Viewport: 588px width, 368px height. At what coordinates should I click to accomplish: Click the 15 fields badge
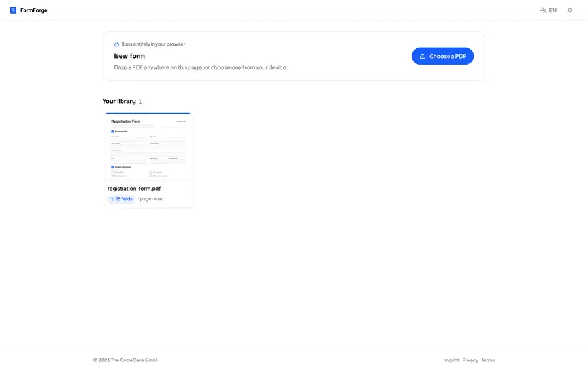(121, 199)
